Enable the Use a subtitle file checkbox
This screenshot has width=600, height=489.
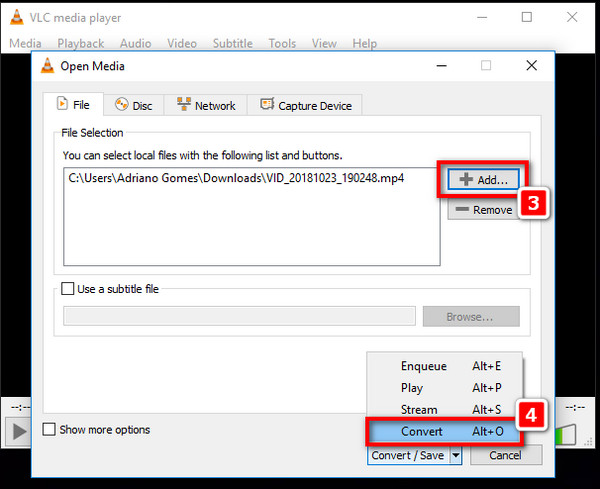[x=68, y=289]
